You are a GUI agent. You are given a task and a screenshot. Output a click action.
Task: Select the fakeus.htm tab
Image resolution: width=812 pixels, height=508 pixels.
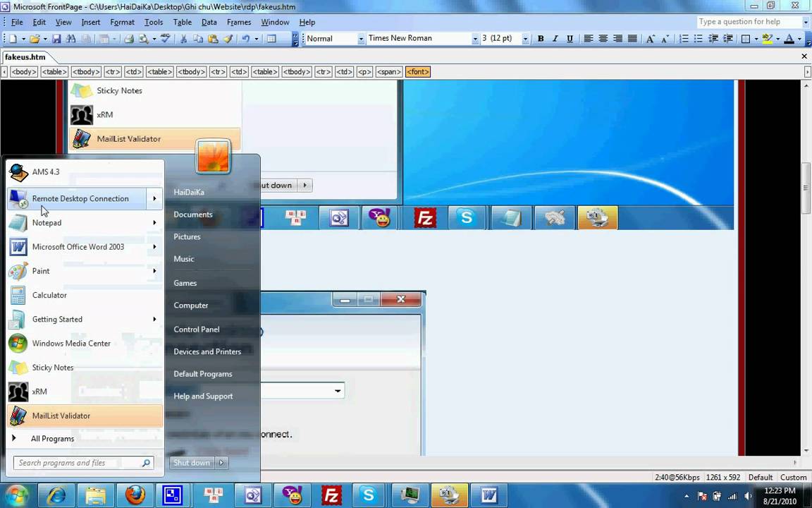25,57
